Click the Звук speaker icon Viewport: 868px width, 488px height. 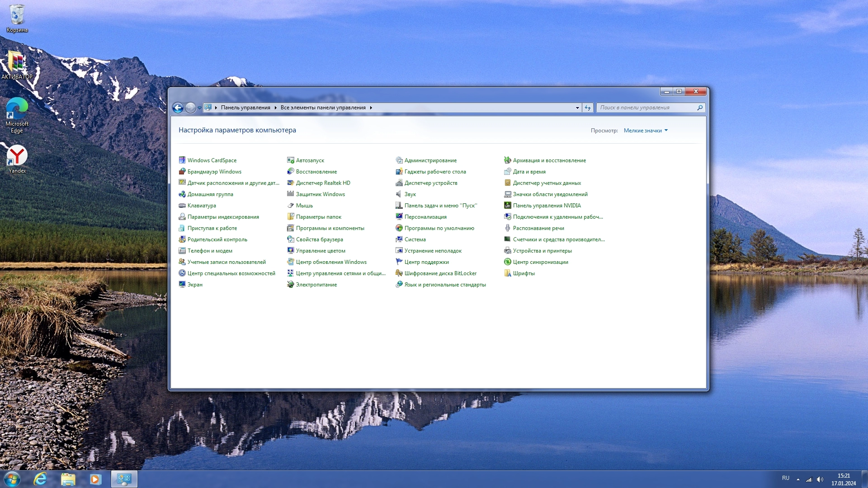[x=399, y=194]
